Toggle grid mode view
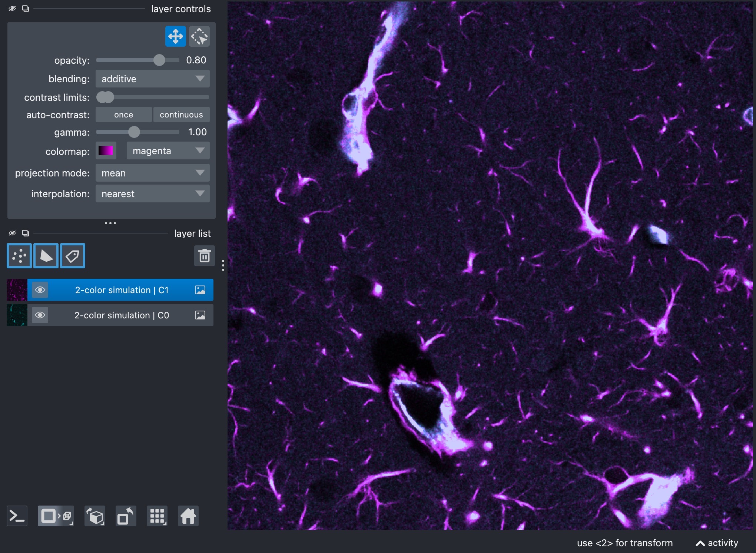Viewport: 756px width, 553px height. pyautogui.click(x=157, y=516)
